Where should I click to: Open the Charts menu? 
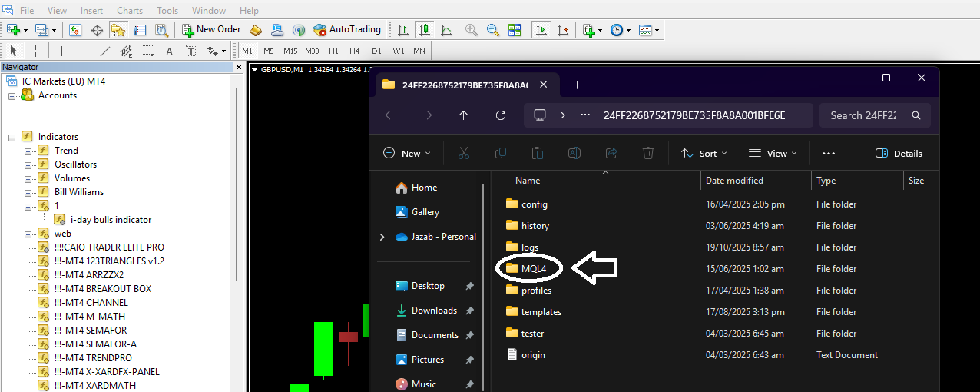130,11
